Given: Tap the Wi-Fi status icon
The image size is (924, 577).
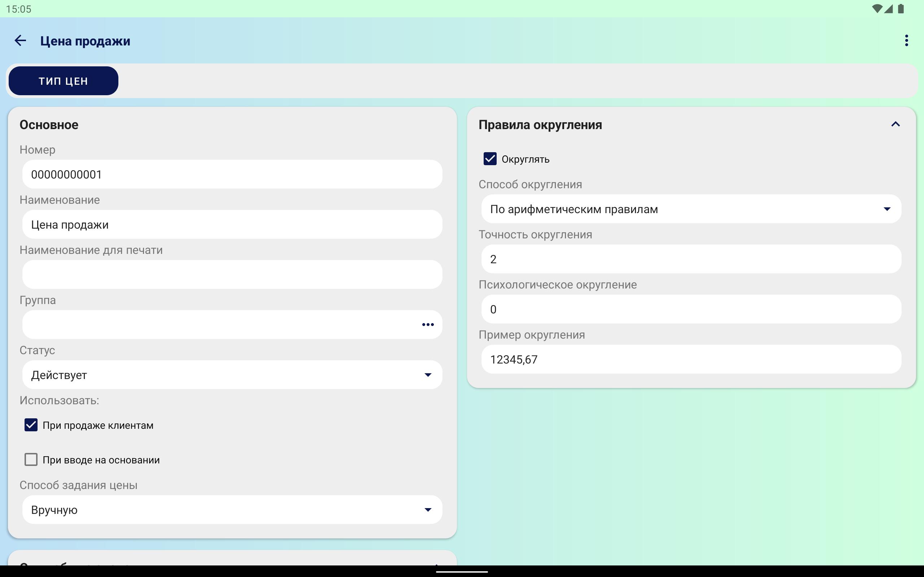Looking at the screenshot, I should [877, 9].
